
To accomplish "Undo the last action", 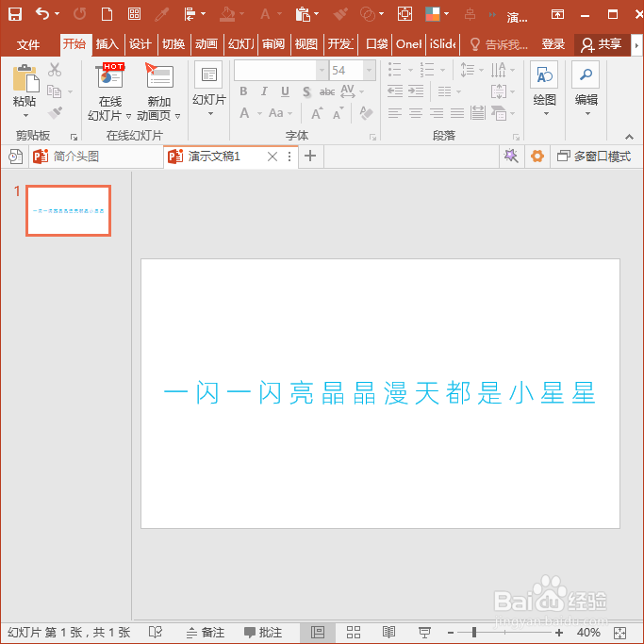I will click(x=42, y=14).
